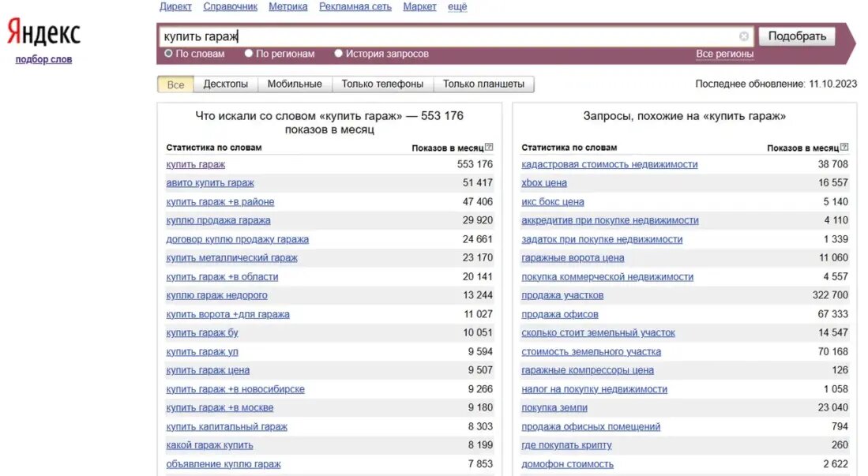Open 'купить гараж +в области' query
This screenshot has width=868, height=476.
[222, 277]
